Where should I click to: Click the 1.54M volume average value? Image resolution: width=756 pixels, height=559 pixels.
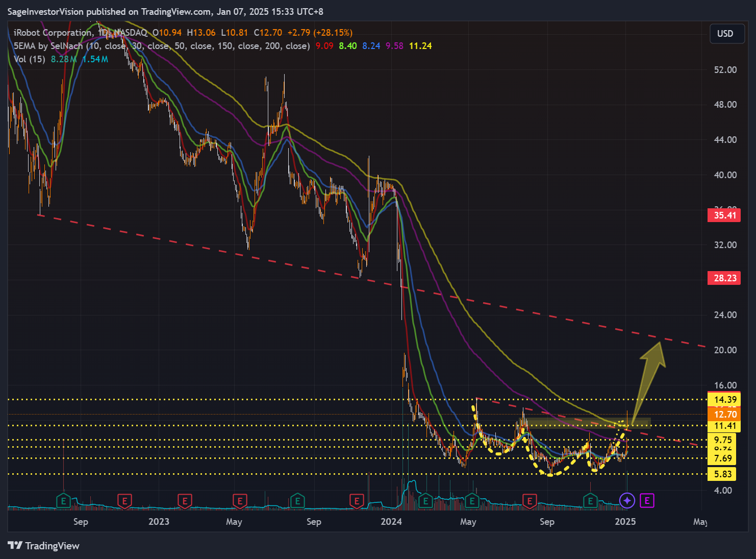coord(95,59)
